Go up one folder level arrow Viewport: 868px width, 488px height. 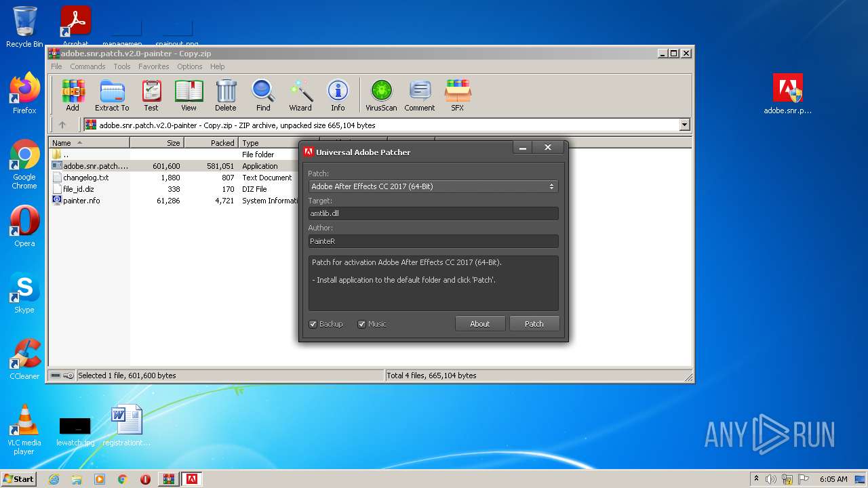click(62, 125)
